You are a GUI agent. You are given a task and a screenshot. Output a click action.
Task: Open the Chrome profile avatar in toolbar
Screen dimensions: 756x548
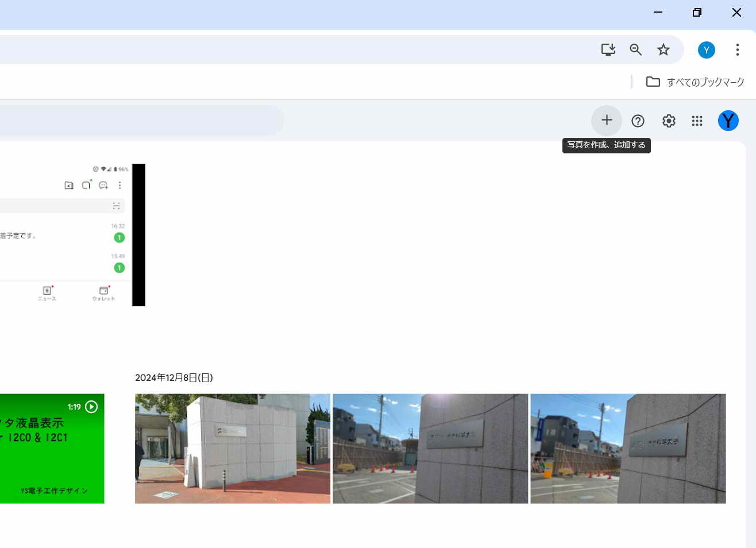tap(706, 50)
